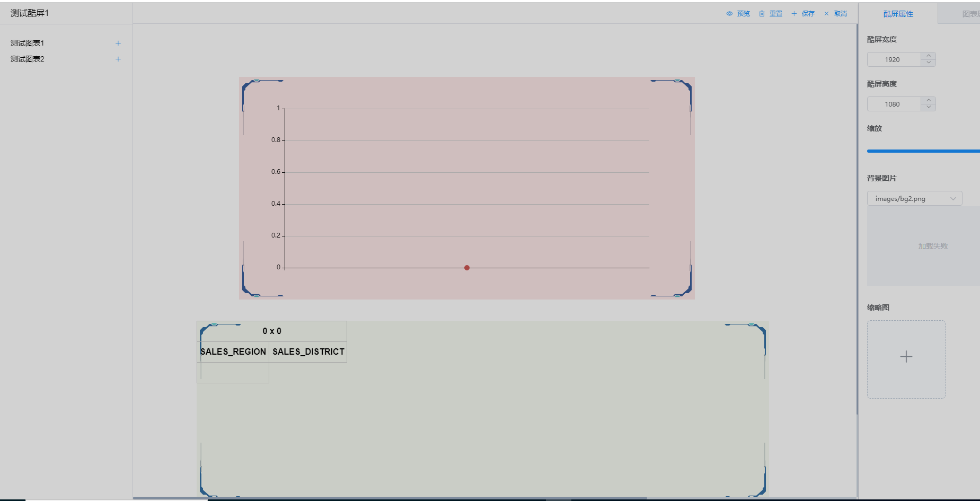Switch to the 图表 properties tab
Viewport: 980px width, 501px height.
pos(969,14)
